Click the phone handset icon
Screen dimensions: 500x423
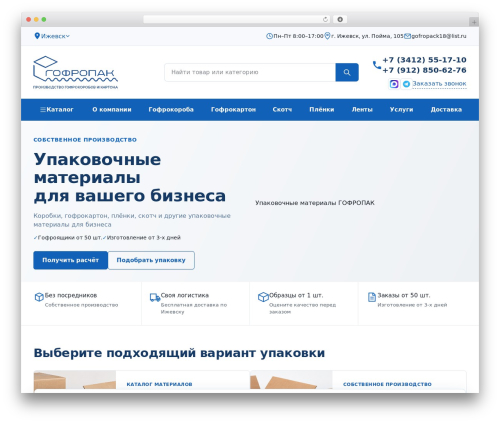[x=377, y=65]
